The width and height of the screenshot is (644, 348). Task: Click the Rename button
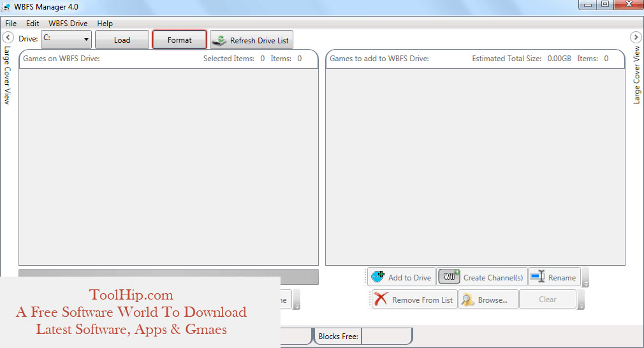[x=555, y=277]
